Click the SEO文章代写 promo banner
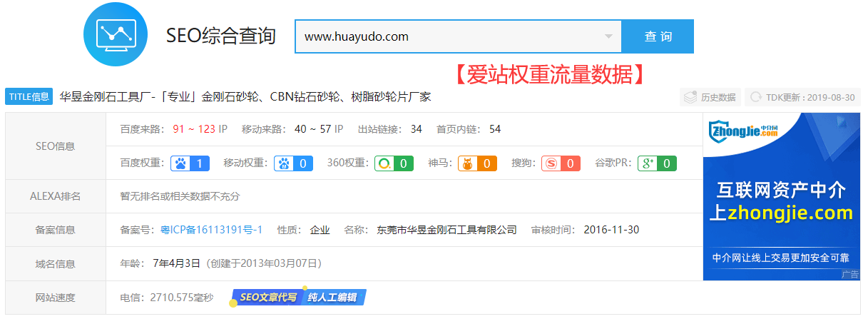Screen dimensions: 868x319 point(267,298)
